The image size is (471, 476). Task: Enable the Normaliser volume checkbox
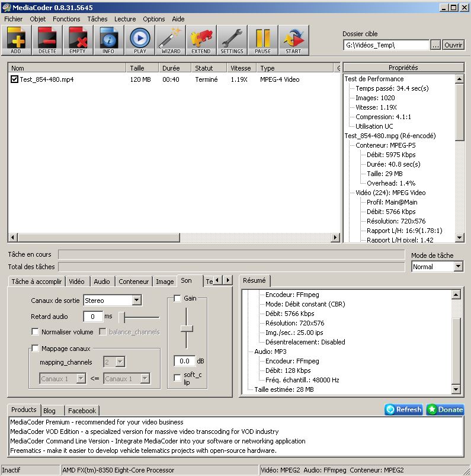(x=36, y=332)
